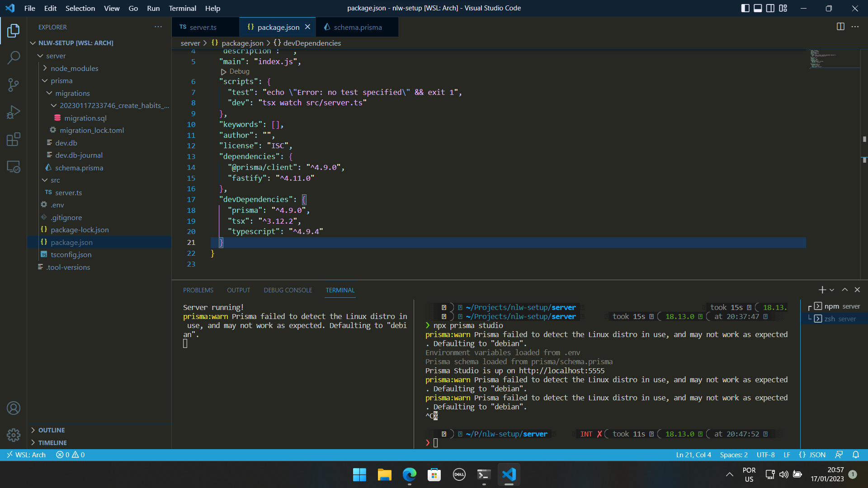Open Manage gear menu

[14, 435]
